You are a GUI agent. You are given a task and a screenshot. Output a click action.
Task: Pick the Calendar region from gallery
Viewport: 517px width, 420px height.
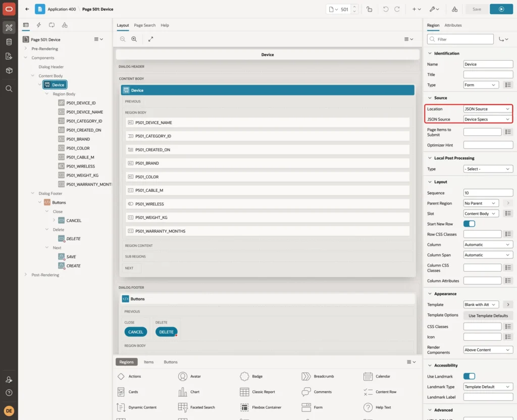[x=377, y=377]
